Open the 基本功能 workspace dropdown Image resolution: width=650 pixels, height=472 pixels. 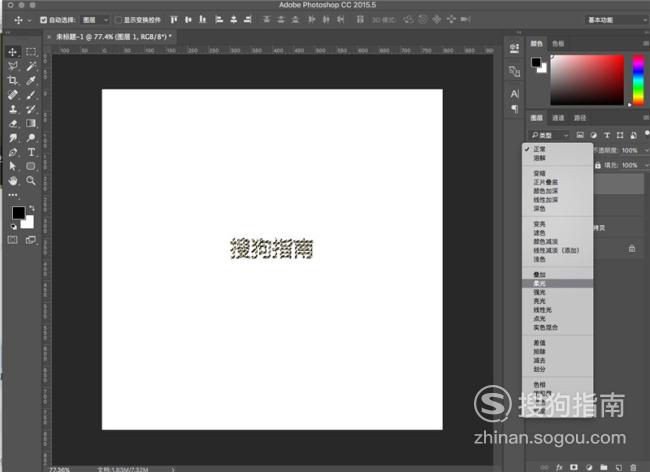pyautogui.click(x=617, y=20)
